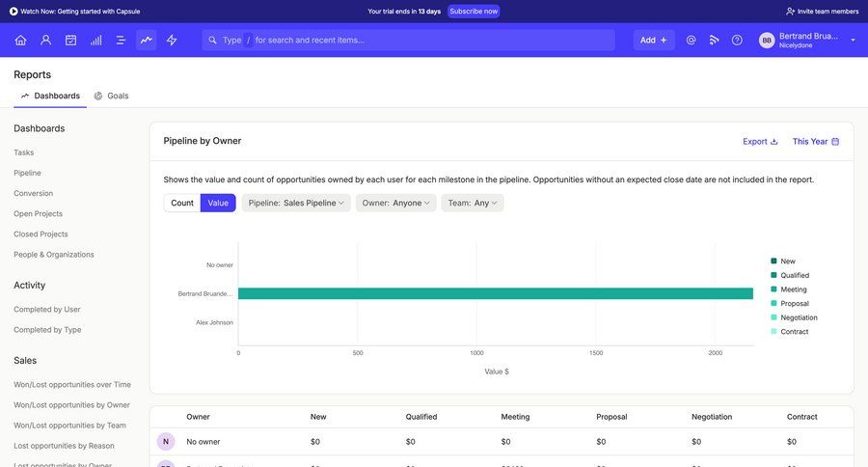The height and width of the screenshot is (467, 868).
Task: Toggle the Meeting series in the legend
Action: coord(793,289)
